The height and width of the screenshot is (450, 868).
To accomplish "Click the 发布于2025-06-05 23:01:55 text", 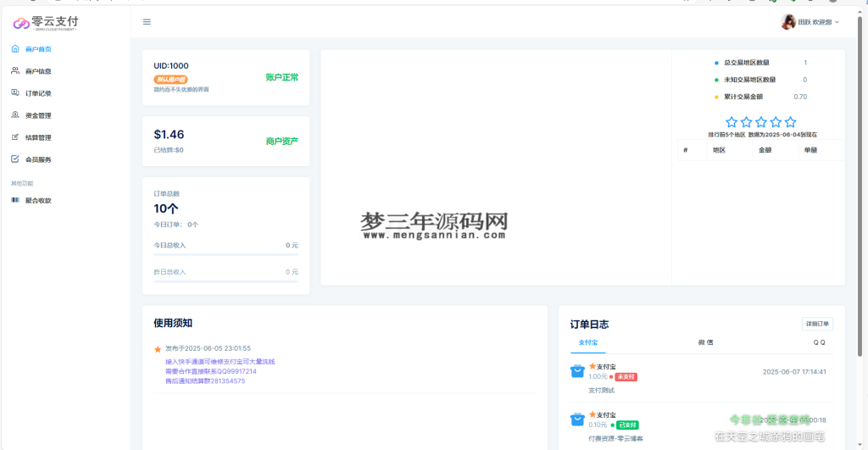I will (x=208, y=348).
